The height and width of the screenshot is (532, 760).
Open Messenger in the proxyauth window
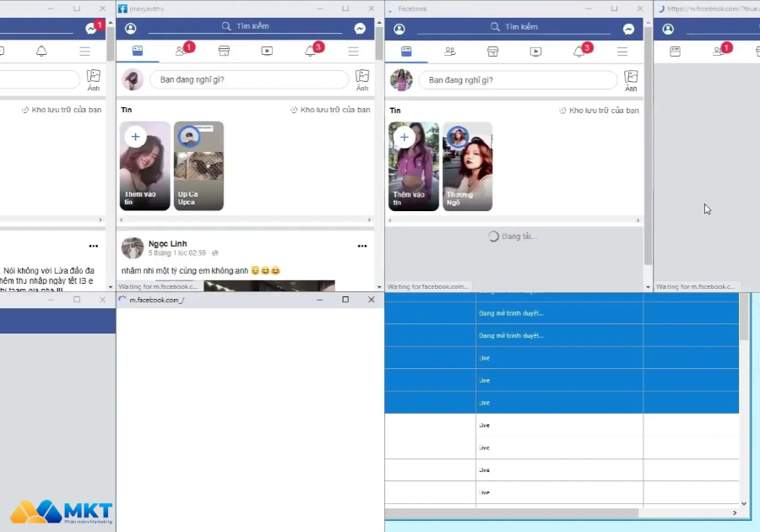point(360,29)
